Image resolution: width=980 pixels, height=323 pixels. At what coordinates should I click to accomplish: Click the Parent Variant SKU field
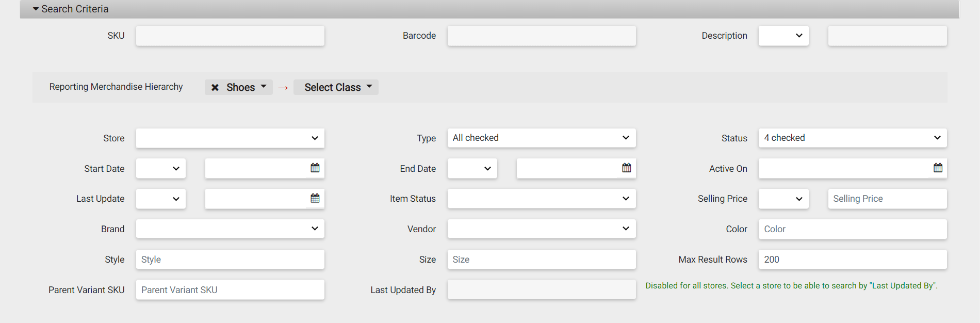(230, 290)
